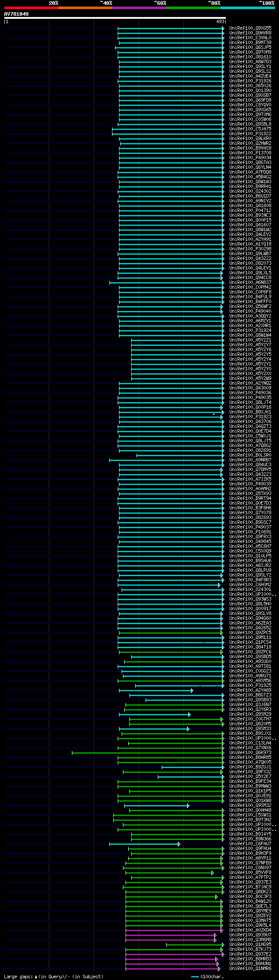Select hit label UniRef100_P31925
Screen dimensions: 279x980
[x=250, y=685]
